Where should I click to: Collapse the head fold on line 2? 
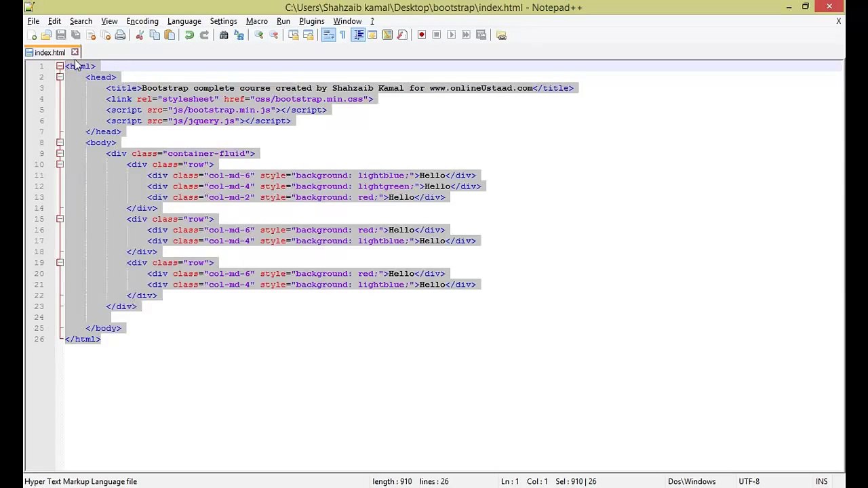click(60, 77)
